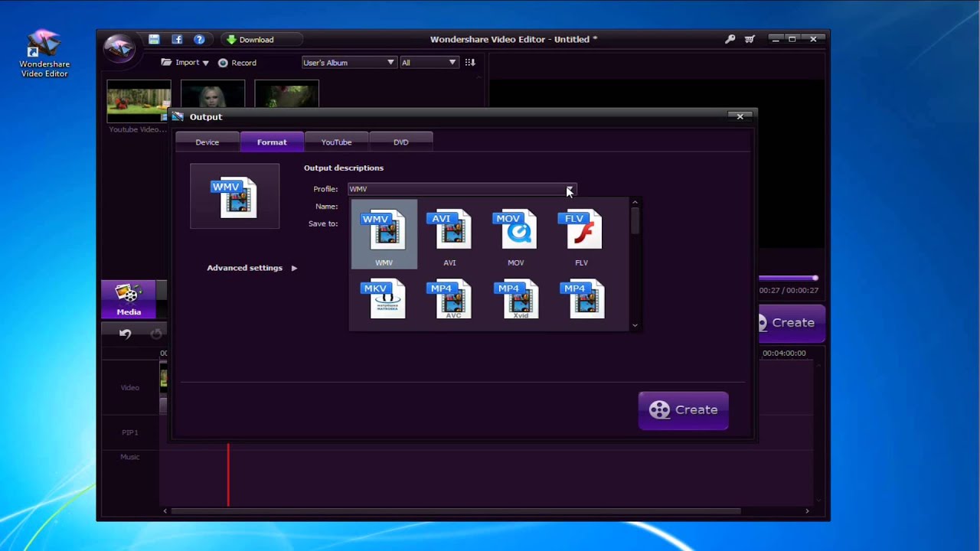Image resolution: width=980 pixels, height=551 pixels.
Task: Click the timeline horizontal scrollbar
Action: pyautogui.click(x=456, y=511)
